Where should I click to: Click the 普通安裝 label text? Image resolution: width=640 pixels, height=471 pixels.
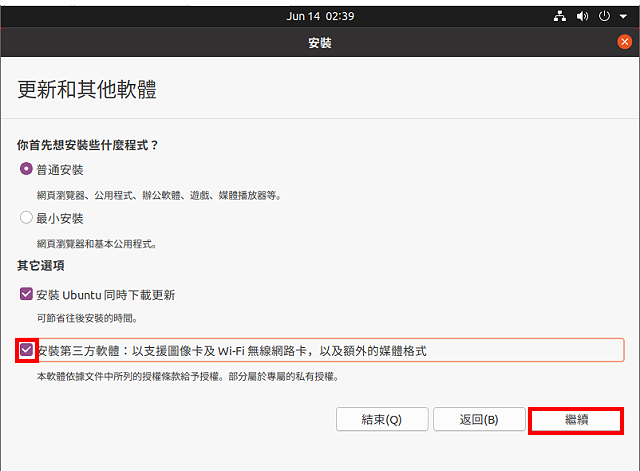[60, 170]
